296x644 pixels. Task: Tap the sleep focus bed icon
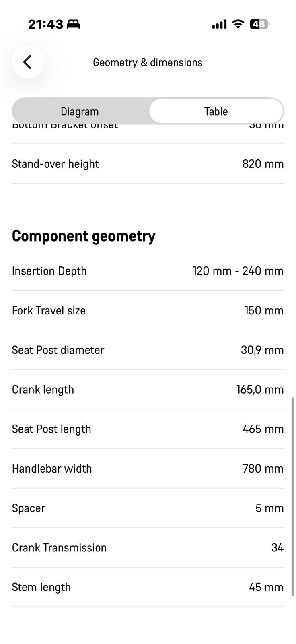click(73, 25)
